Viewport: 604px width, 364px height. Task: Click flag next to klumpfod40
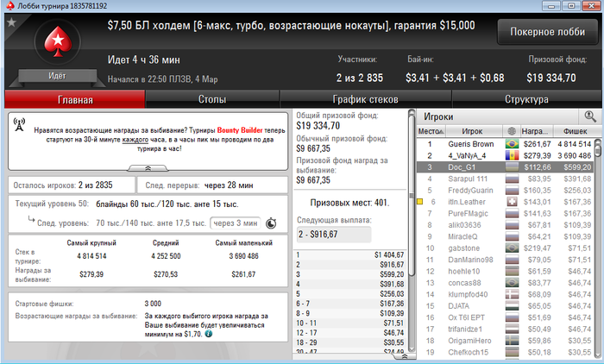pyautogui.click(x=512, y=294)
